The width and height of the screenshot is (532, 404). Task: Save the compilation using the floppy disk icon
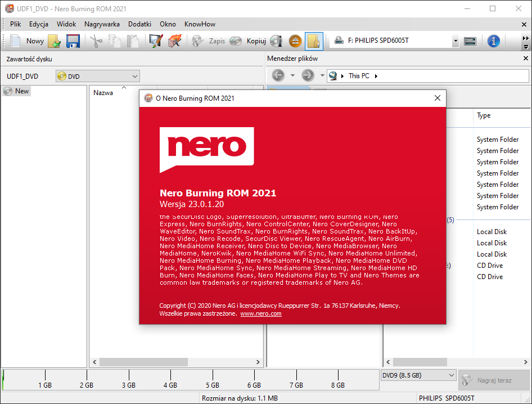pos(73,41)
